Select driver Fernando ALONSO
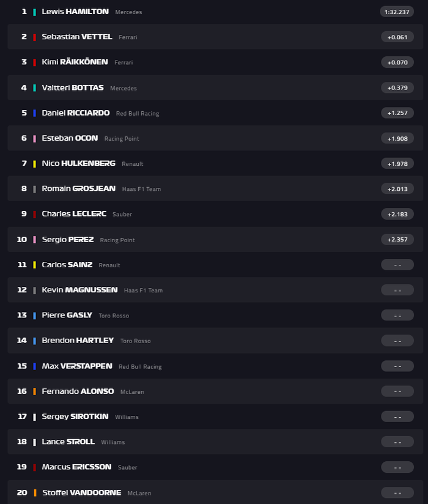Screen dimensions: 428x504 (76, 391)
